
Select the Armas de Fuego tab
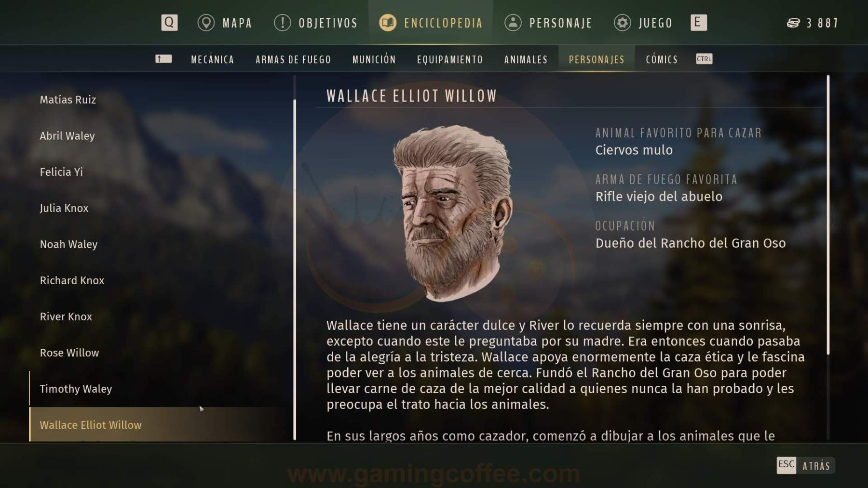[x=293, y=59]
